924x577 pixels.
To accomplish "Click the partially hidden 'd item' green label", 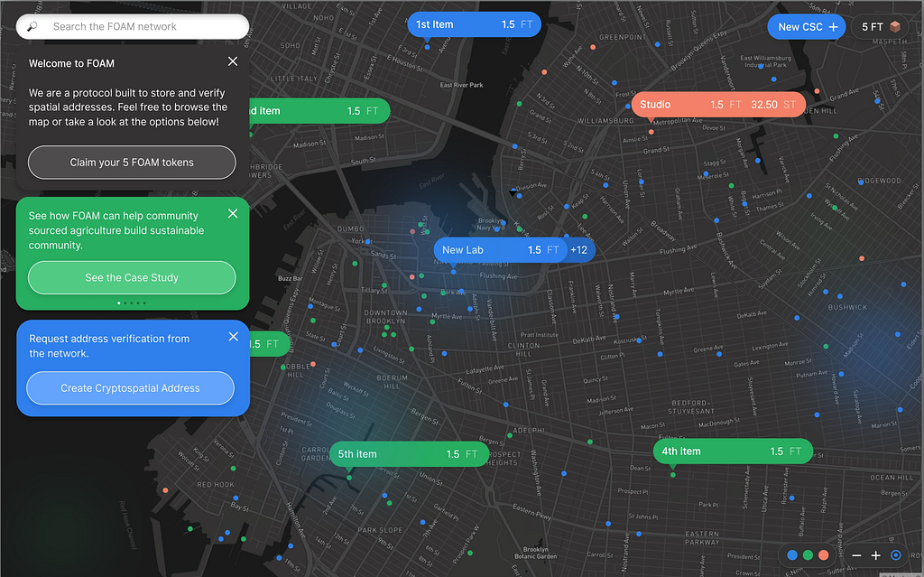I will (320, 111).
